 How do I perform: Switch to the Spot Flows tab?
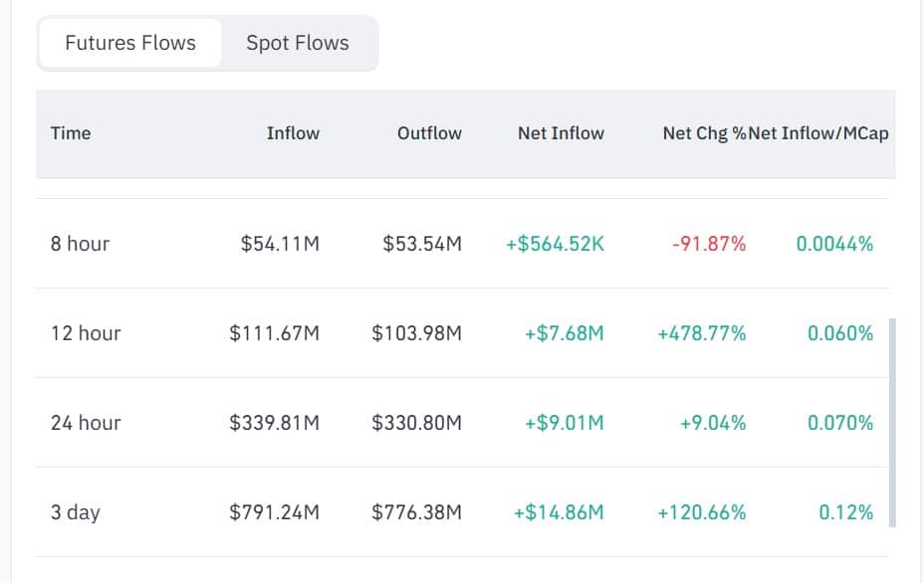click(298, 43)
